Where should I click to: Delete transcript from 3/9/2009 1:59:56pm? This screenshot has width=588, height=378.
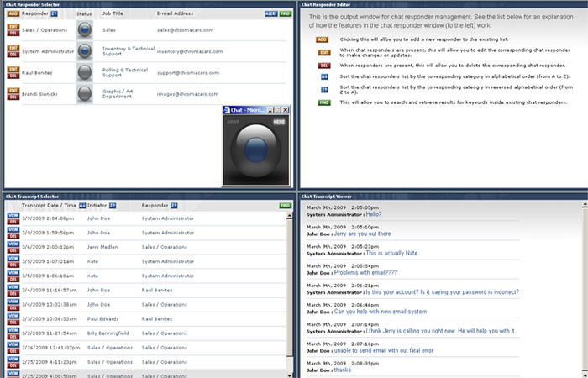coord(13,236)
